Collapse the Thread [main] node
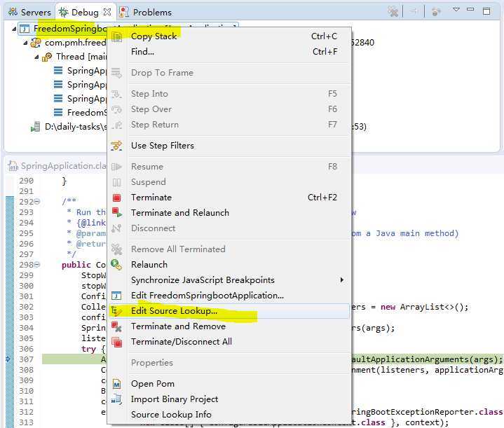Screen dimensions: 504x428 36,57
